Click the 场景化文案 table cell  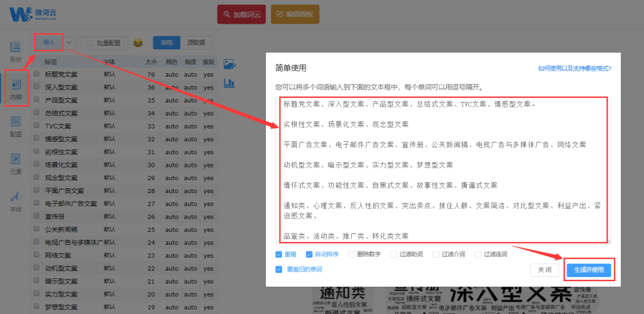61,165
